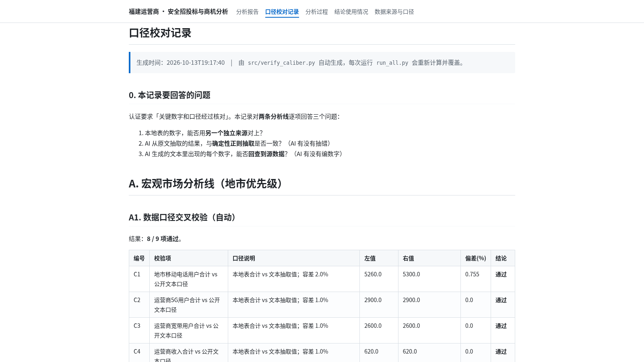Click the bold text 另一个独立来源

tap(226, 133)
